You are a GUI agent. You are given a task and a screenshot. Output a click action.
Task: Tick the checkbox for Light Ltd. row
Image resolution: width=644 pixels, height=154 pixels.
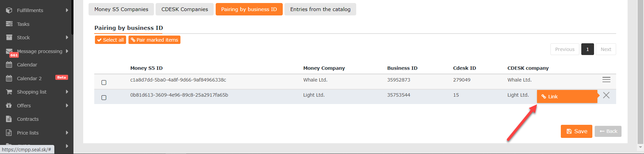(104, 98)
